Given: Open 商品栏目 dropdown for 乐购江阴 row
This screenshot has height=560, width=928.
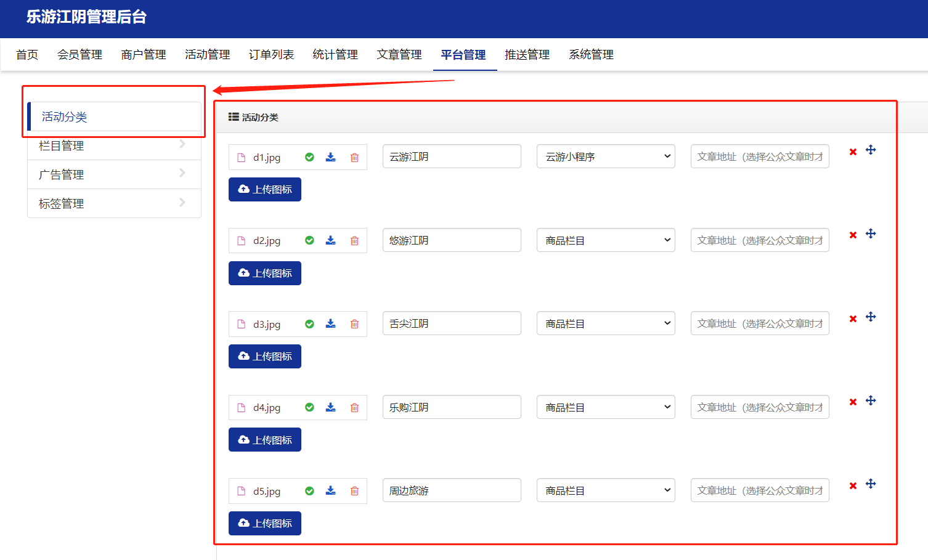Looking at the screenshot, I should point(606,407).
